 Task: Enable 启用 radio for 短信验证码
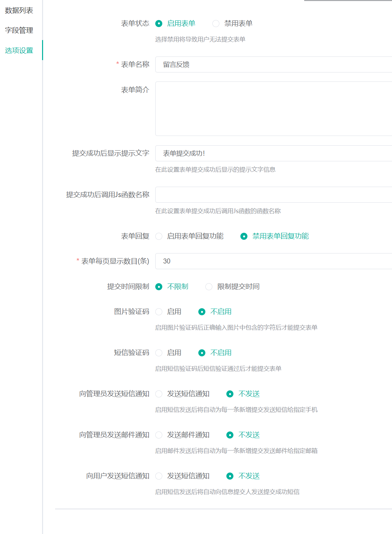pos(159,353)
